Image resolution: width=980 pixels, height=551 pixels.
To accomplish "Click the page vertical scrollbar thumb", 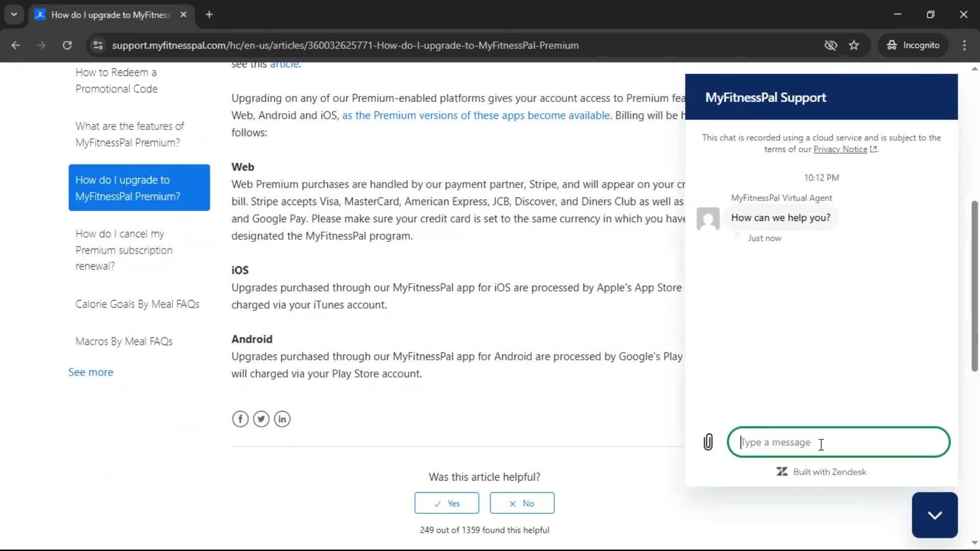I will coord(974,286).
